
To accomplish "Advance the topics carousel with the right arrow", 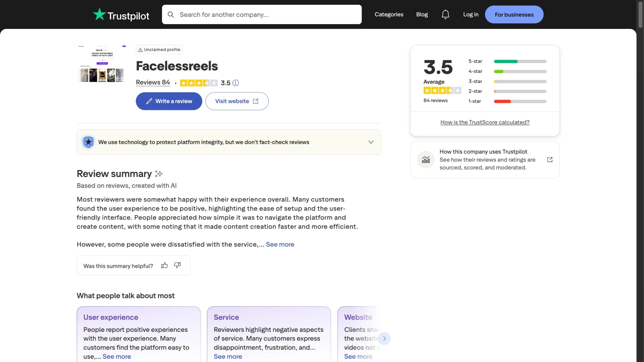I will [x=384, y=339].
